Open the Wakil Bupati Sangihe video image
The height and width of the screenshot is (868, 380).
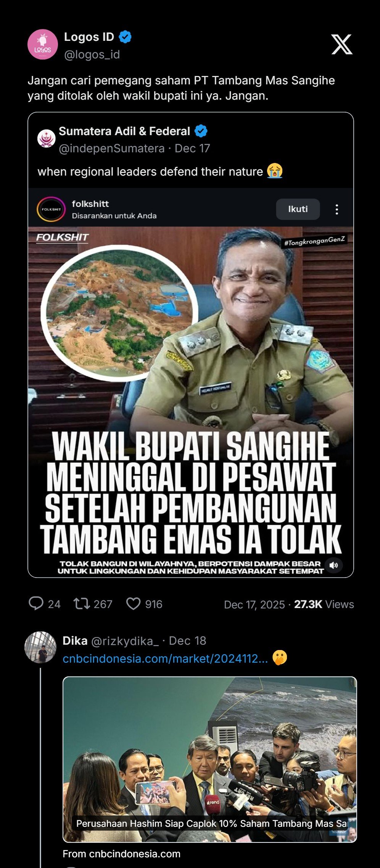point(191,402)
